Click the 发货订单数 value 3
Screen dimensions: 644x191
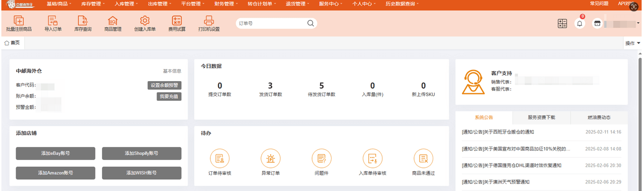tap(270, 86)
